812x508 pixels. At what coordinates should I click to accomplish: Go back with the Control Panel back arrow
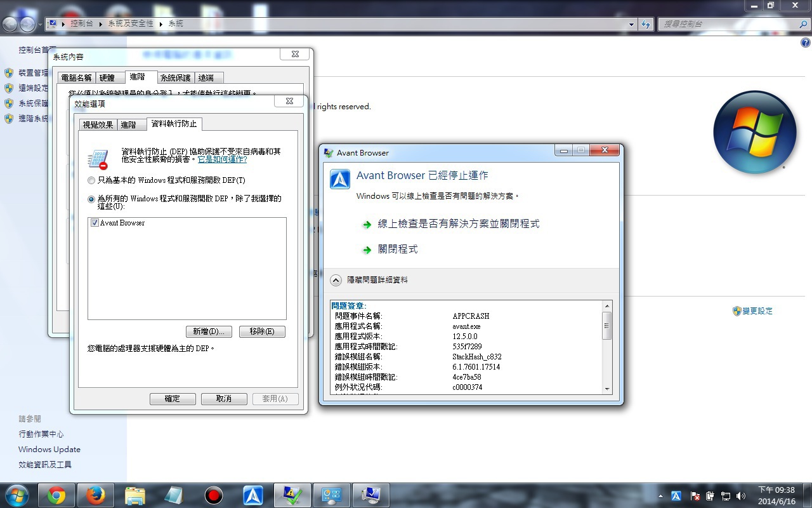[x=10, y=24]
